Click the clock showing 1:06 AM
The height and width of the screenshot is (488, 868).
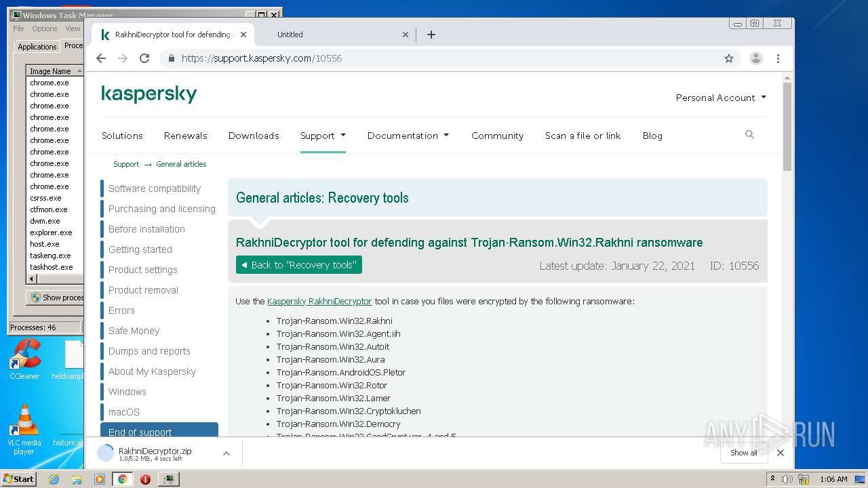tap(834, 479)
